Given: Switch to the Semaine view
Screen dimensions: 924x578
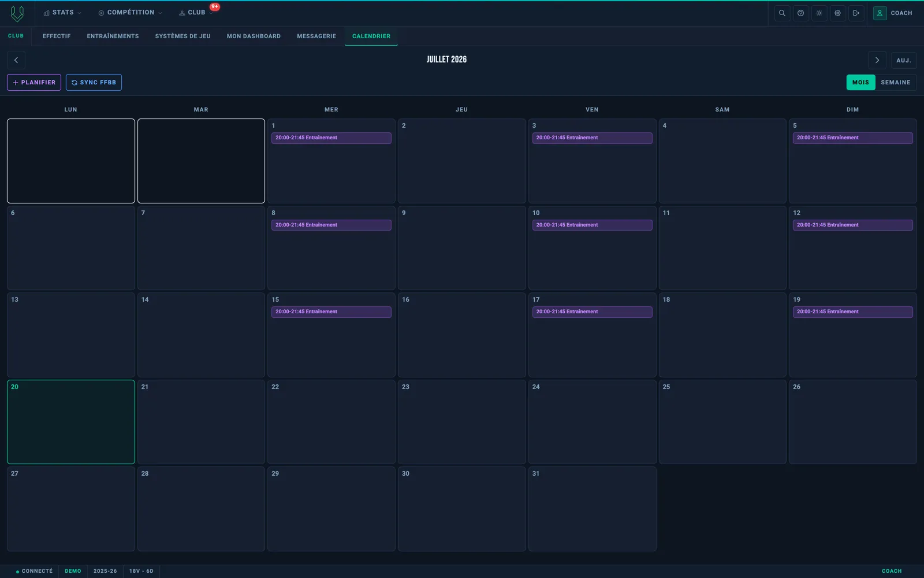Looking at the screenshot, I should tap(896, 83).
